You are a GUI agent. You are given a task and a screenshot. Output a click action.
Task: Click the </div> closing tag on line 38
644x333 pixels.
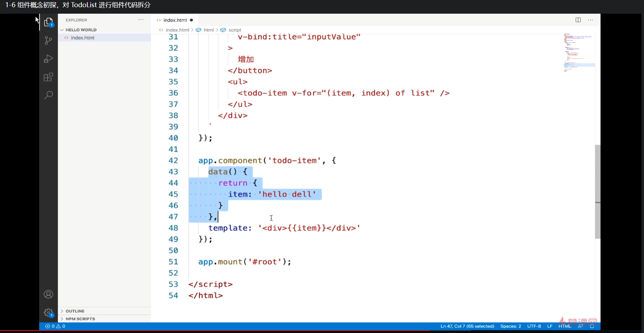coord(233,116)
